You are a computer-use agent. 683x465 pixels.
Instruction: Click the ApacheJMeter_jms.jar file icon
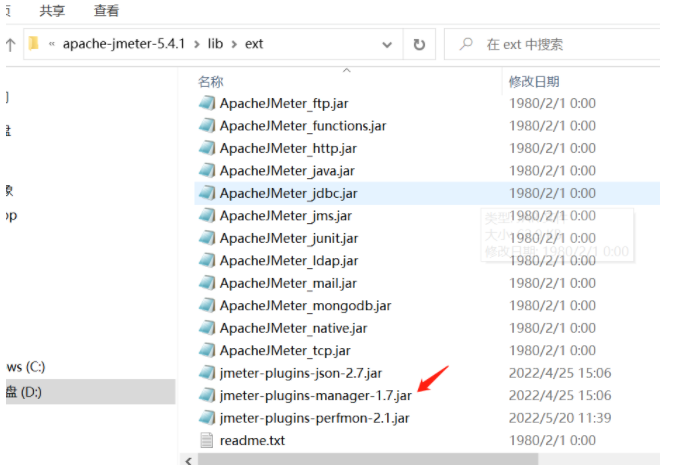click(207, 216)
